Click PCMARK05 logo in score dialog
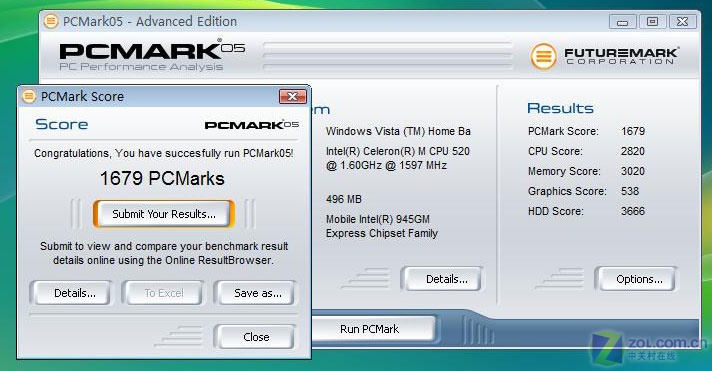 coord(251,124)
